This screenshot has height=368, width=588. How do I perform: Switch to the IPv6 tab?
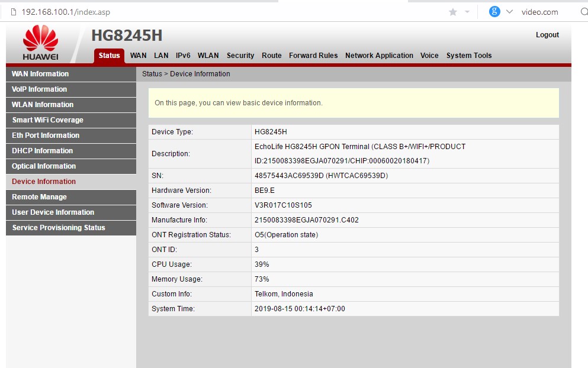click(x=183, y=56)
